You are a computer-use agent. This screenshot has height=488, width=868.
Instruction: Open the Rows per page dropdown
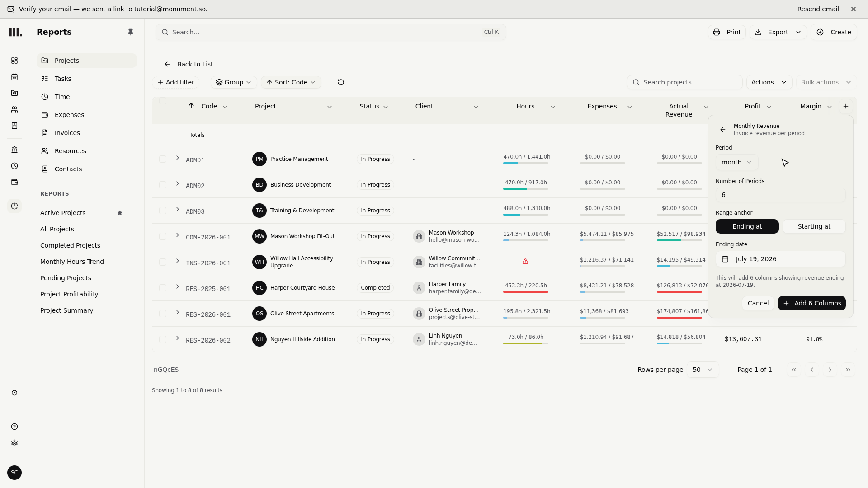[703, 370]
